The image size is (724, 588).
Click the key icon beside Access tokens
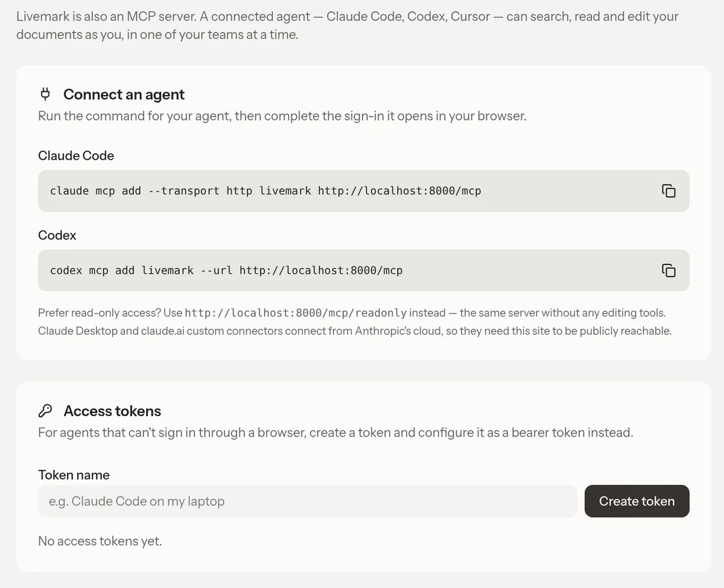pyautogui.click(x=45, y=411)
